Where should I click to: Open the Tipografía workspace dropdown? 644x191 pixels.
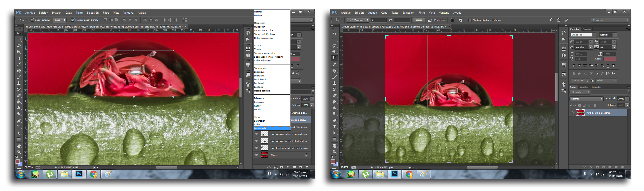pyautogui.click(x=610, y=20)
